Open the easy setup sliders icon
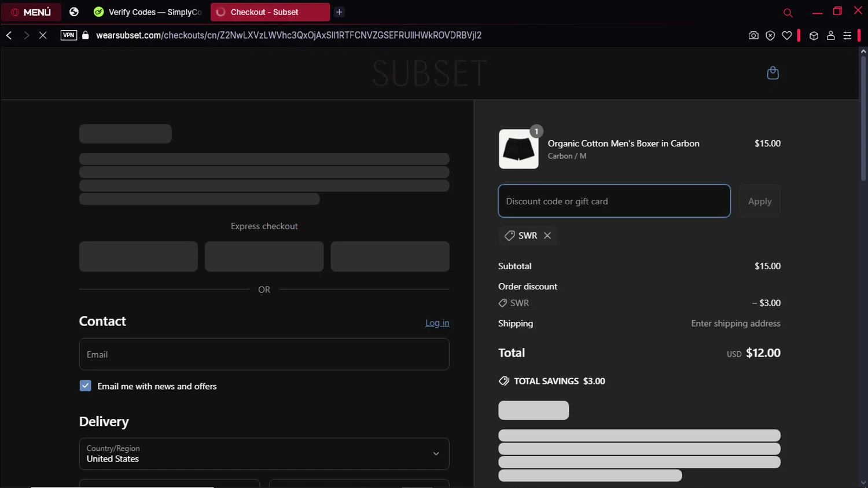 click(847, 35)
